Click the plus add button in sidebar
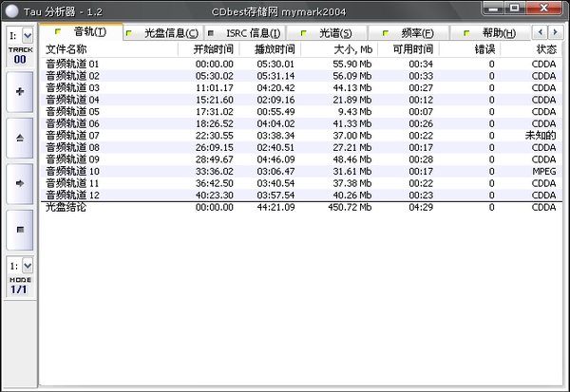 (x=20, y=92)
